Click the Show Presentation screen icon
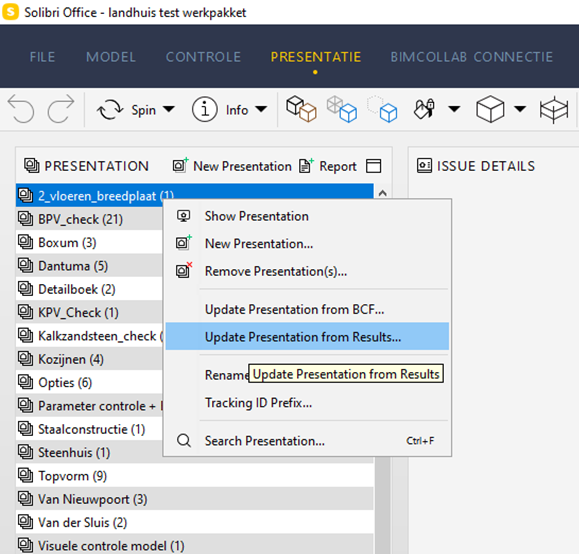 coord(184,216)
